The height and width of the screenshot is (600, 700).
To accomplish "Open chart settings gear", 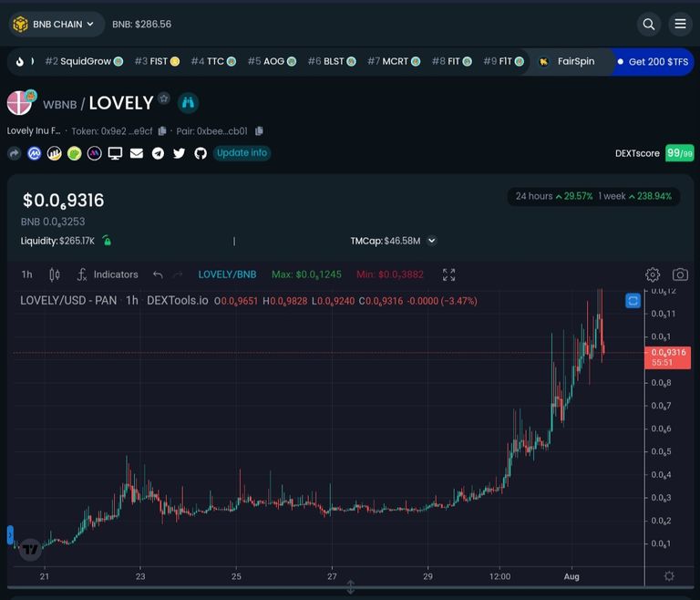I will [x=653, y=274].
